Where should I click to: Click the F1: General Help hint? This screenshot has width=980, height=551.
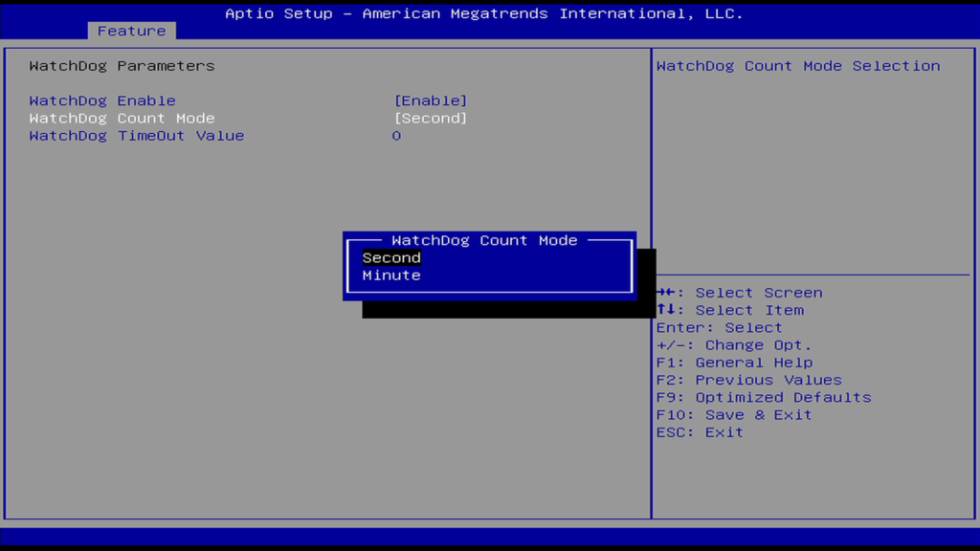pyautogui.click(x=734, y=363)
